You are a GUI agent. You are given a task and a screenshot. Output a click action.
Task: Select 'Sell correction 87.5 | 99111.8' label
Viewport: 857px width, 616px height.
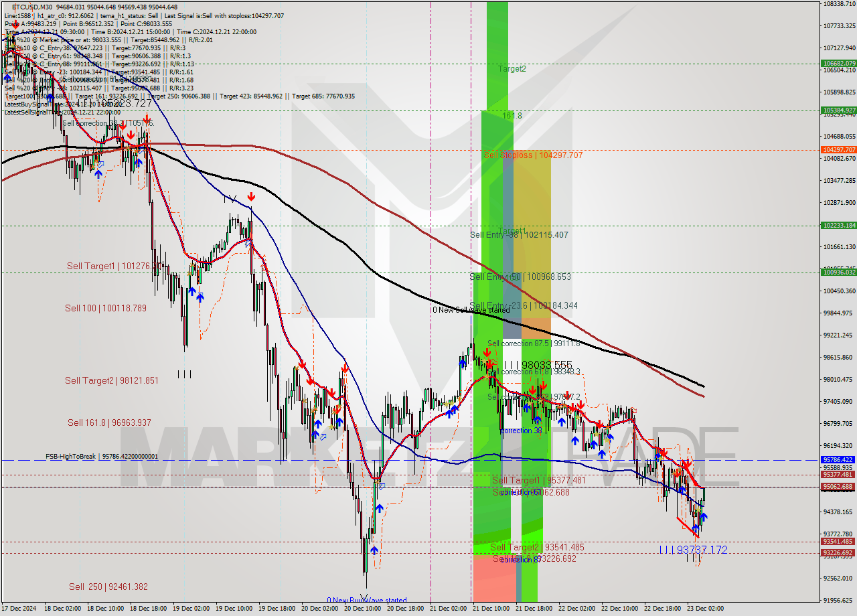click(x=534, y=343)
